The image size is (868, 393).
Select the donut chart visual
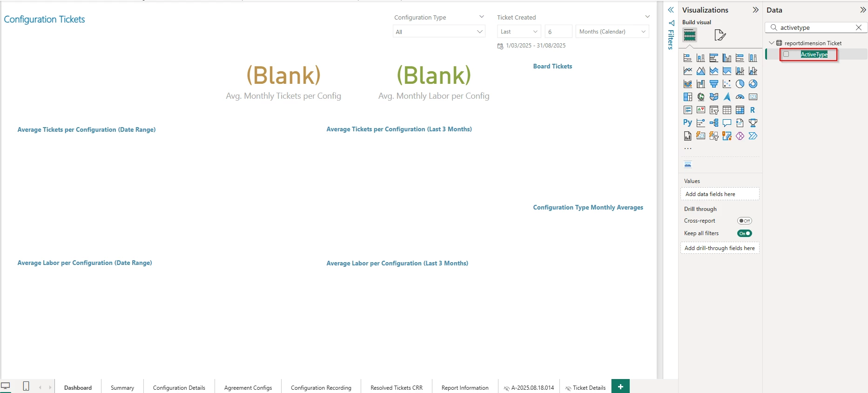coord(753,84)
